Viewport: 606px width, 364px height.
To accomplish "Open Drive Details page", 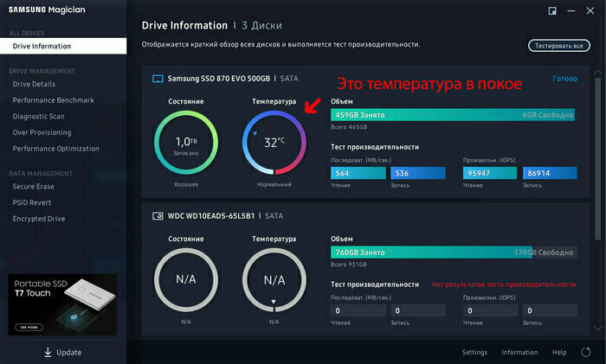I will click(34, 84).
